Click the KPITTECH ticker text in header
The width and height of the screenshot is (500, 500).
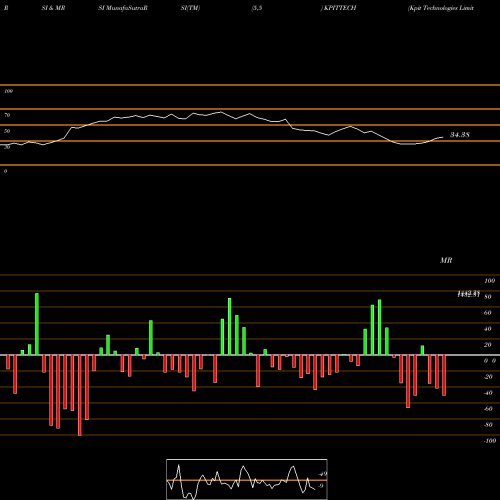[340, 8]
